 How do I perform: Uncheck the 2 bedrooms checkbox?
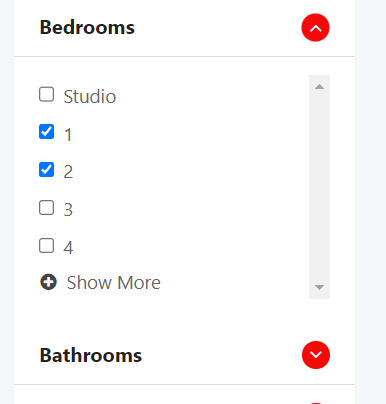coord(46,169)
